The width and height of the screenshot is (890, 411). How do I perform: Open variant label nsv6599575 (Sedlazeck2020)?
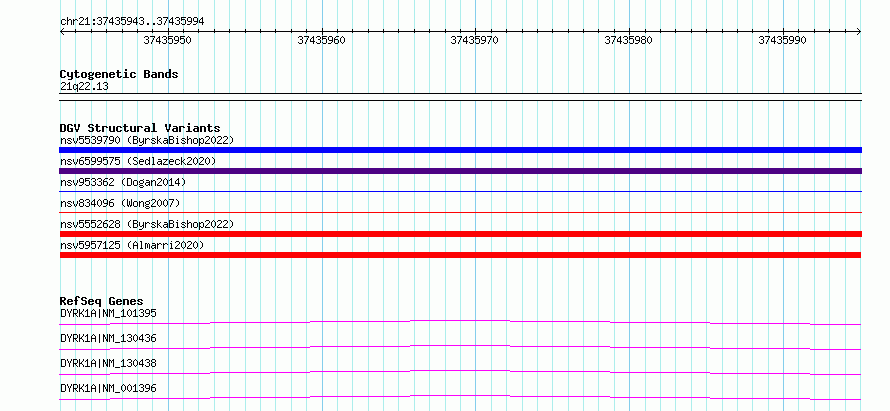138,161
